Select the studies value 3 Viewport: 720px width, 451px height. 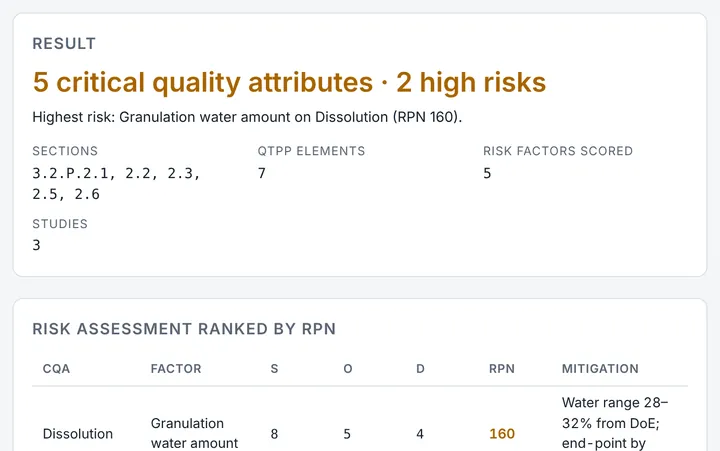point(36,245)
